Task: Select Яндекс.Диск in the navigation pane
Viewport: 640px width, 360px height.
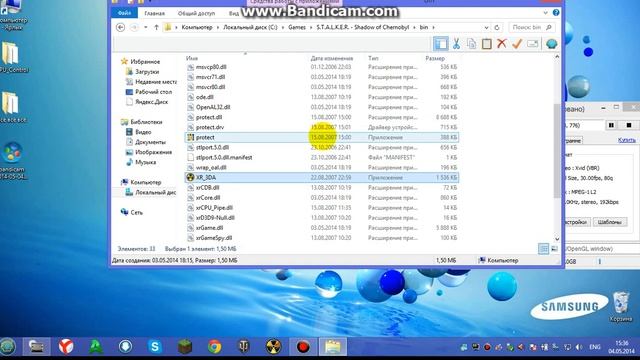Action: pos(151,102)
